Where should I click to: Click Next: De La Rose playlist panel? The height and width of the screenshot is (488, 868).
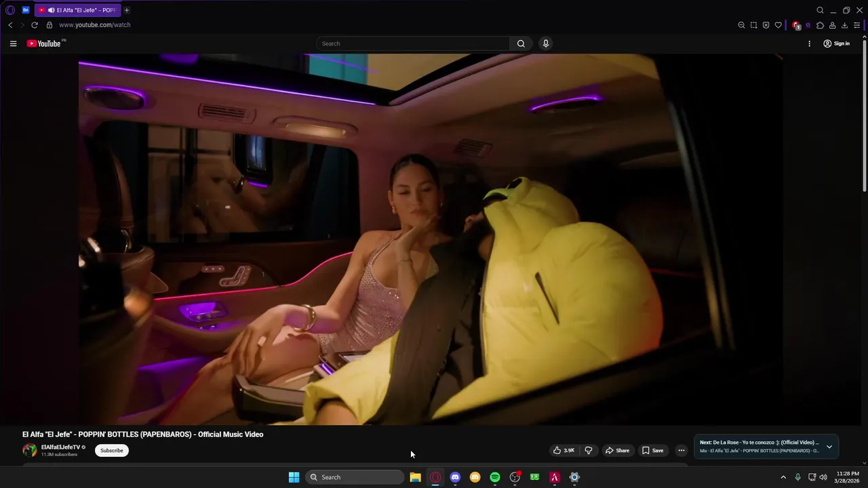pyautogui.click(x=766, y=447)
